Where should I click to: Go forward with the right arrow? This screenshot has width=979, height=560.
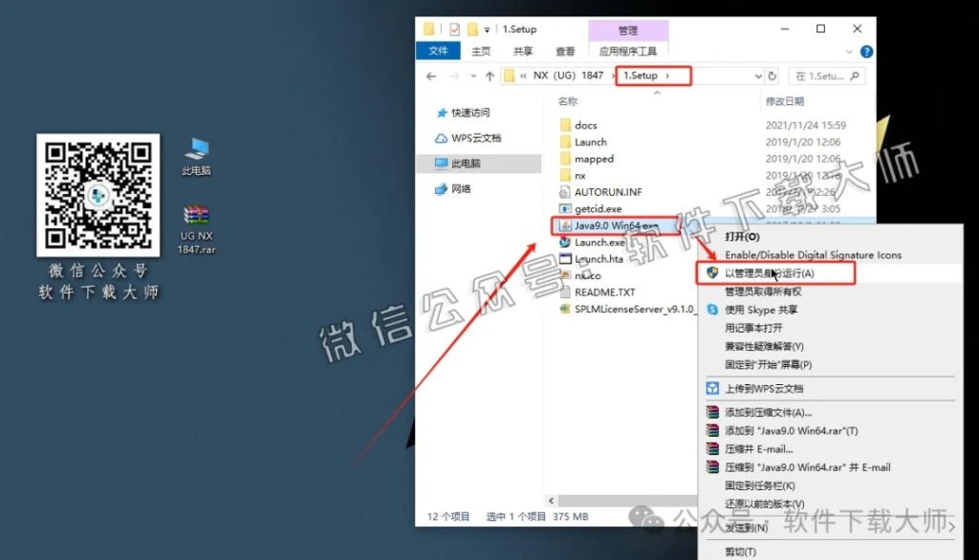tap(454, 76)
